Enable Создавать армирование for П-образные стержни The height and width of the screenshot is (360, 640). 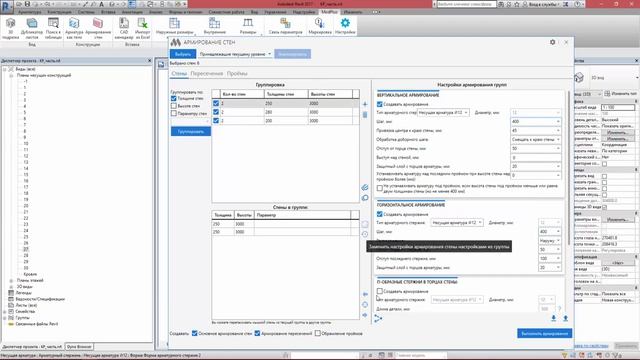[x=380, y=291]
